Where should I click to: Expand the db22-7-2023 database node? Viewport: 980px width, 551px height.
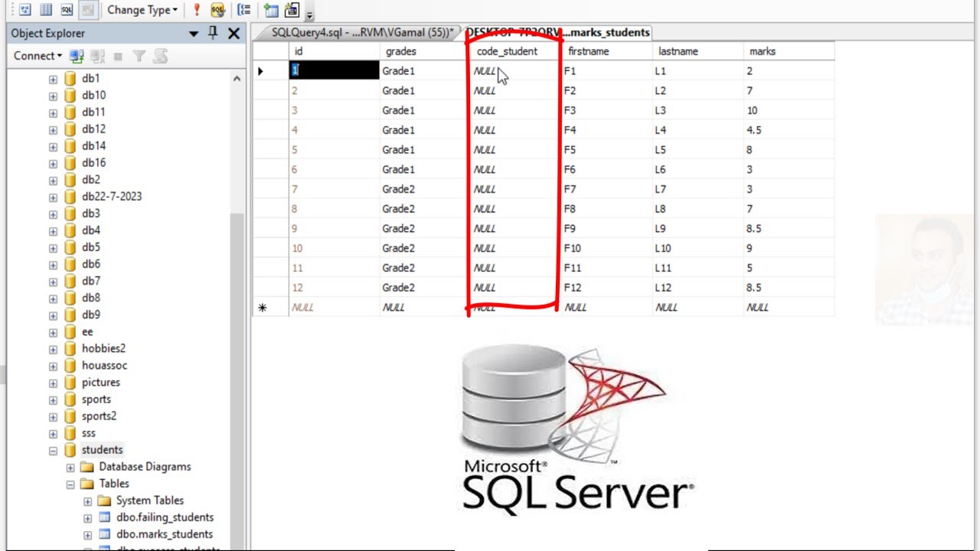(x=53, y=197)
